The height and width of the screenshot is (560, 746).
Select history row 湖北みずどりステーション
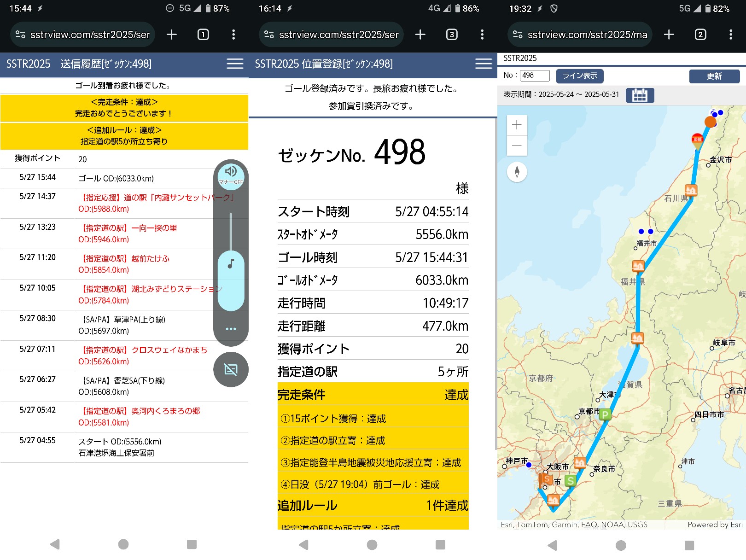click(x=124, y=295)
